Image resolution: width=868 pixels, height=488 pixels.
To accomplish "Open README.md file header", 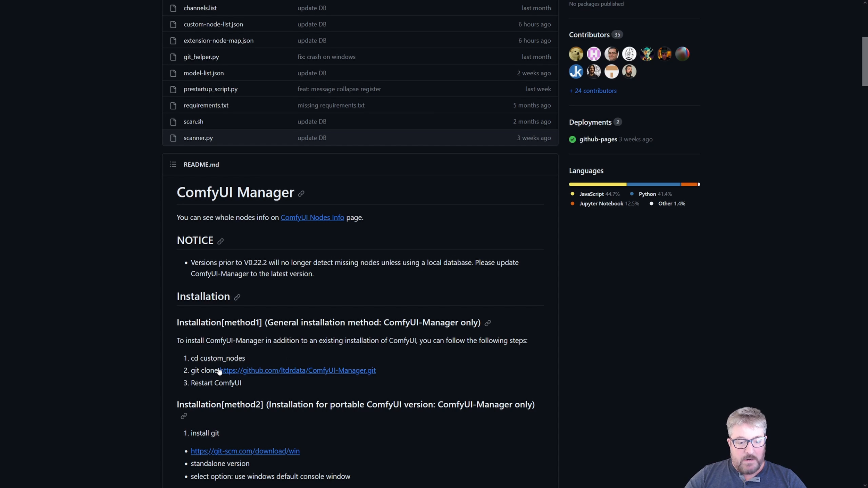I will 201,165.
